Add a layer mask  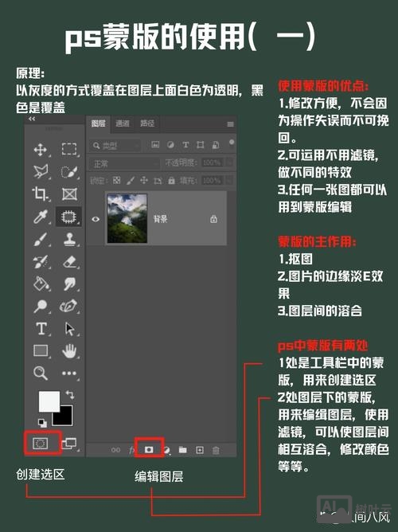click(149, 449)
